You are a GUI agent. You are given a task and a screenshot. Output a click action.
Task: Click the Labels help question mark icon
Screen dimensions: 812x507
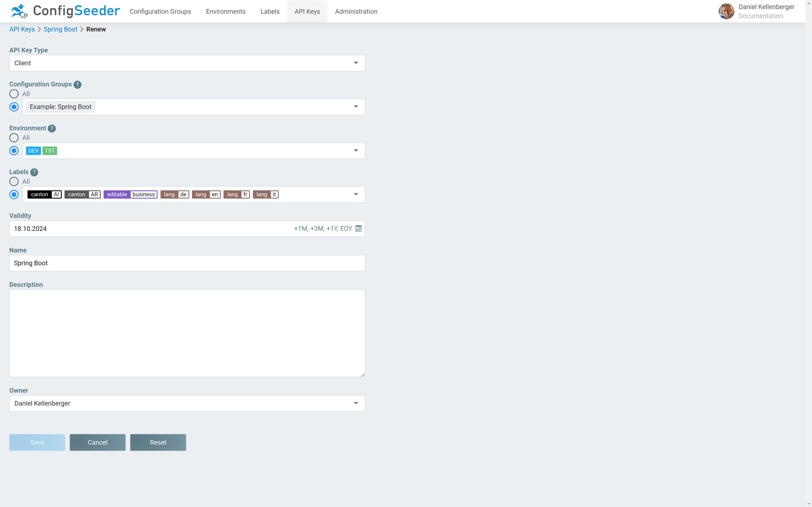[34, 172]
